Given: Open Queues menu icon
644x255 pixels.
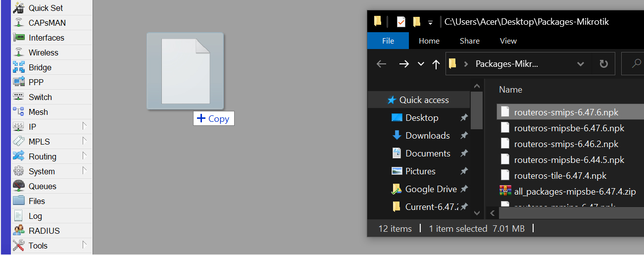Looking at the screenshot, I should [x=19, y=186].
